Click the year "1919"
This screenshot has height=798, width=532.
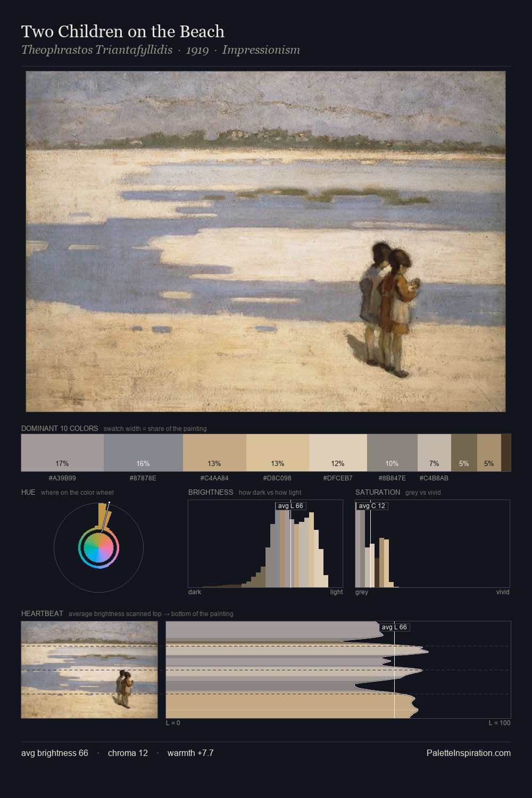(197, 50)
